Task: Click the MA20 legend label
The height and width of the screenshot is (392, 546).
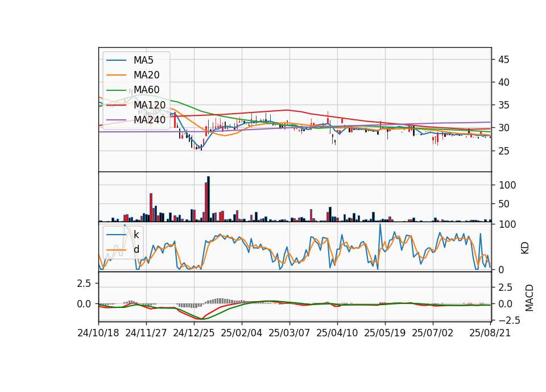Action: point(146,75)
